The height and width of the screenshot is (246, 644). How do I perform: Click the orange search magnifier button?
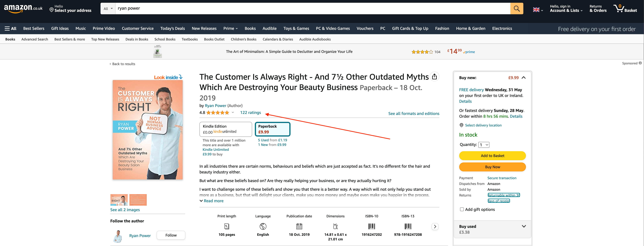pos(516,8)
